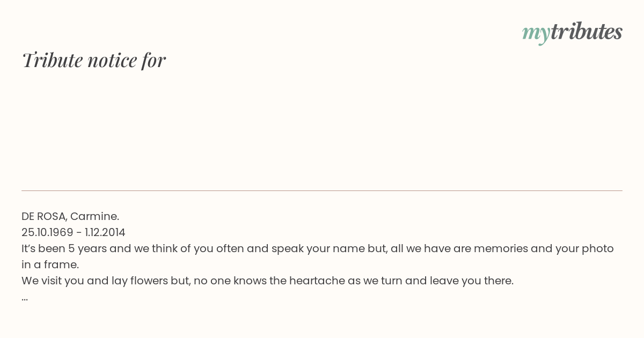
Task: Select the "Tribute notice for" heading
Action: tap(94, 60)
